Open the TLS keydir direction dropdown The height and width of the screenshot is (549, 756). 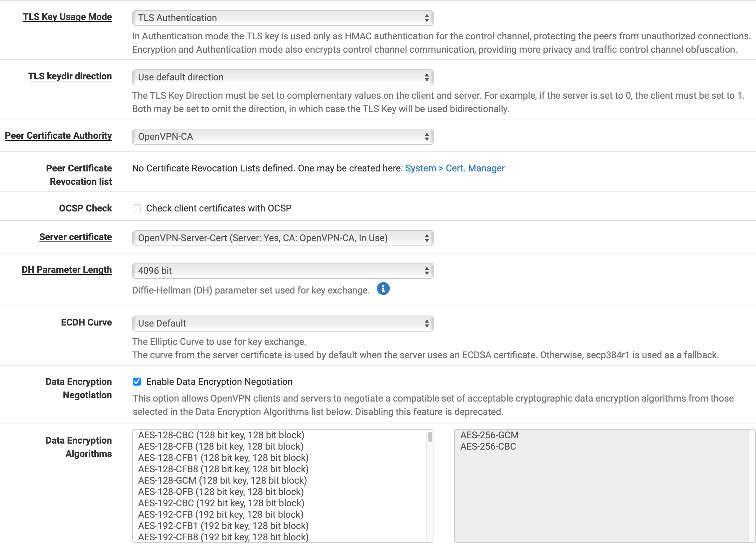(x=283, y=77)
